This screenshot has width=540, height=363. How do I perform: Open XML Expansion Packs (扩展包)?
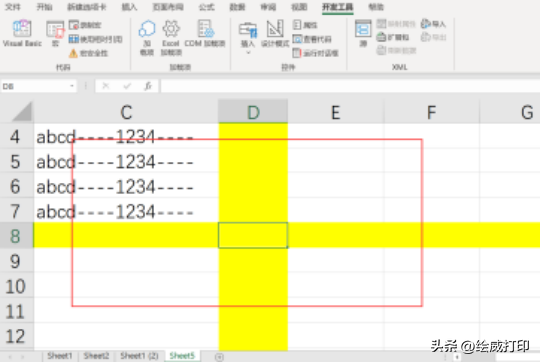click(x=393, y=37)
